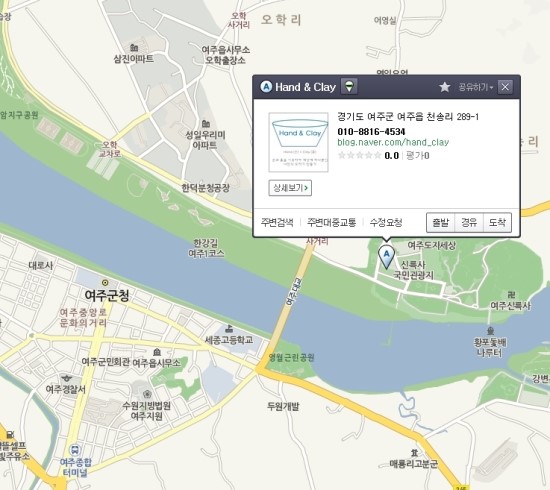The width and height of the screenshot is (550, 490).
Task: Close the Hand & Clay info popup
Action: (505, 87)
